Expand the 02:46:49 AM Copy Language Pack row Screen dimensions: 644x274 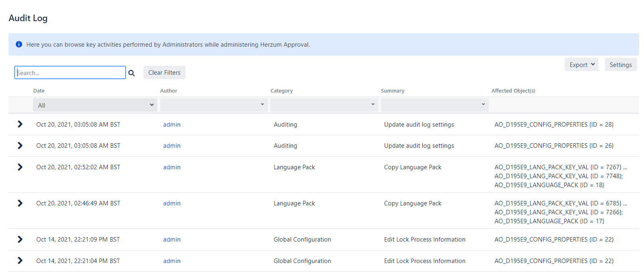tap(20, 203)
